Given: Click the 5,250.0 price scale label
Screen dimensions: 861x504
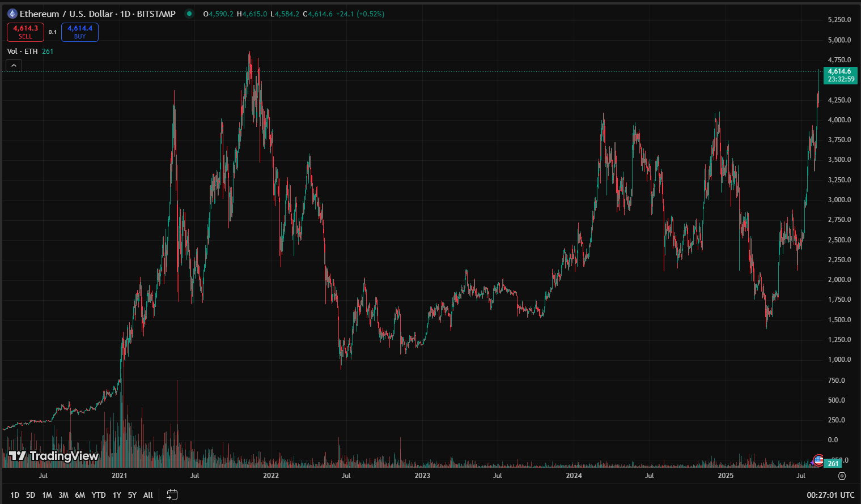Looking at the screenshot, I should point(839,20).
